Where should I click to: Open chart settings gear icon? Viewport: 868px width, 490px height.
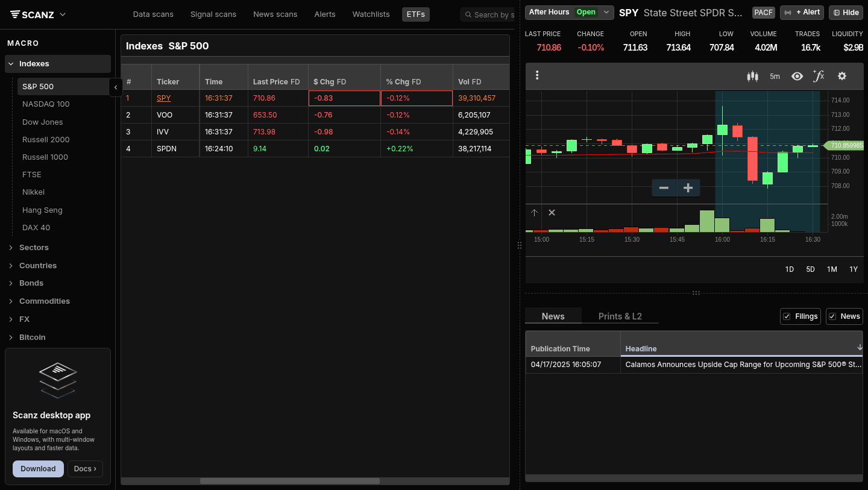[x=842, y=76]
